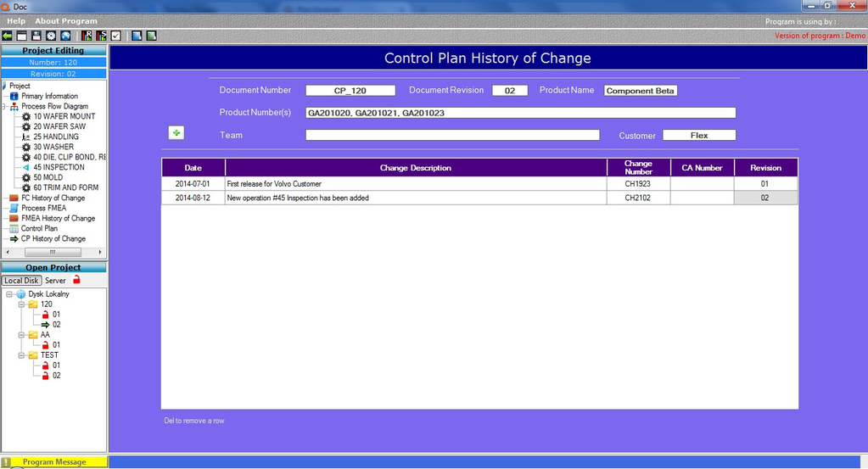Viewport: 868px width, 469px height.
Task: Click the project tree right scroll arrow
Action: point(100,252)
